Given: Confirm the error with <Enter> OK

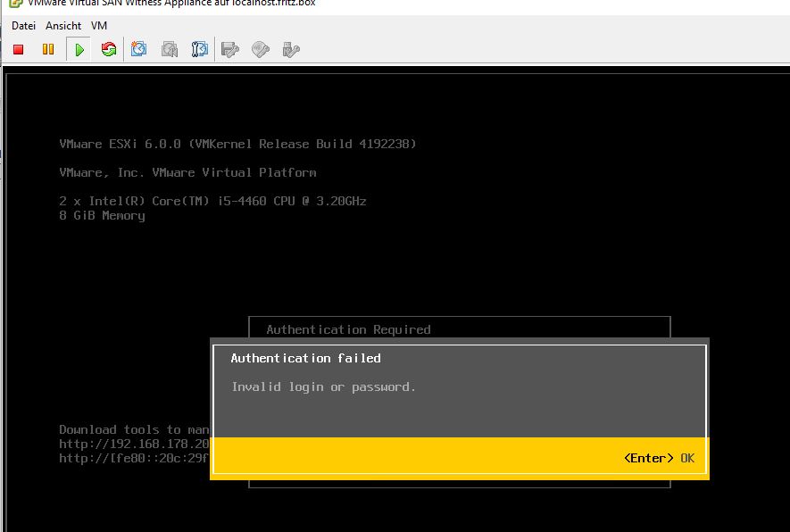Looking at the screenshot, I should [x=659, y=458].
